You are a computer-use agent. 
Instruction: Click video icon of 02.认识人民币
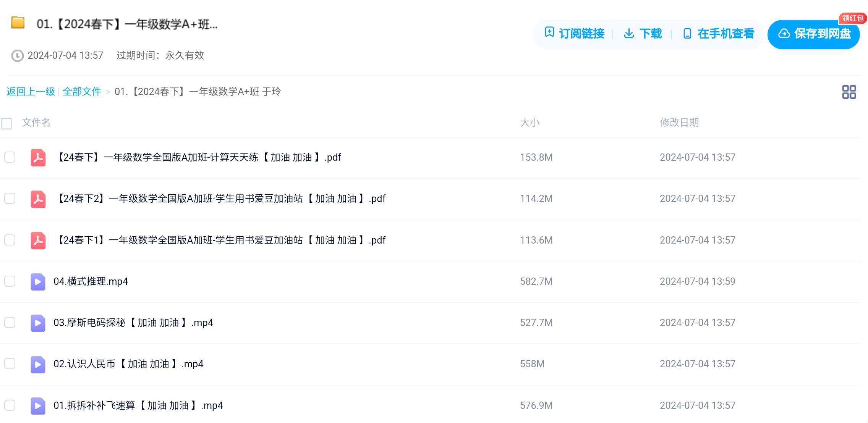tap(38, 364)
